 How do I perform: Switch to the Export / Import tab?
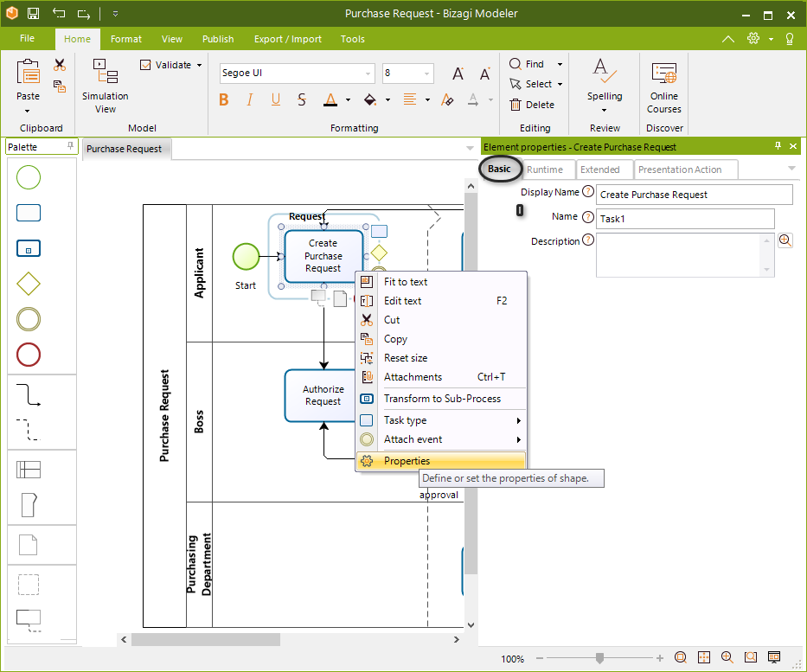(288, 39)
